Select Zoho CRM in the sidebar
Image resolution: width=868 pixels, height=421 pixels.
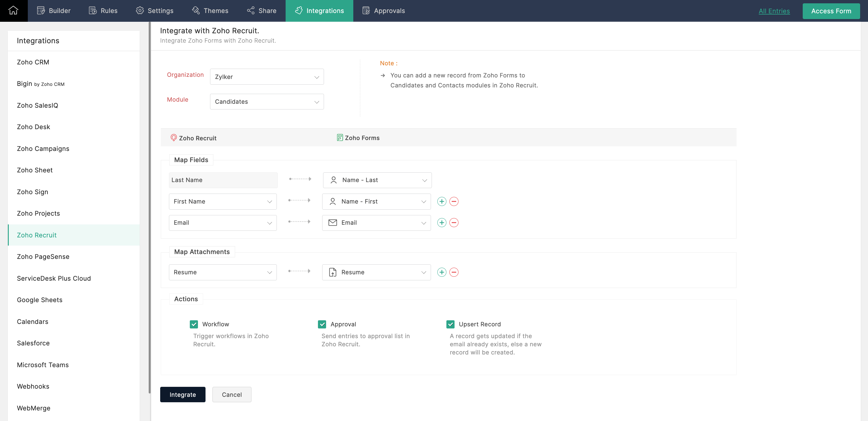74,62
